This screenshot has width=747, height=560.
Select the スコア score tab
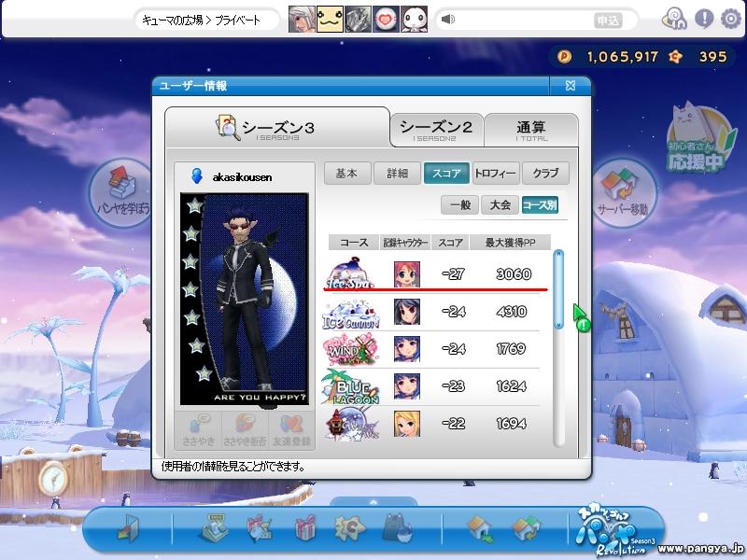pos(446,174)
